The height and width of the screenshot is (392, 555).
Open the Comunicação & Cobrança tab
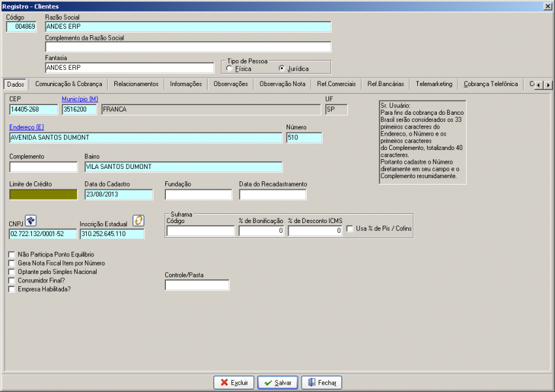pos(69,84)
